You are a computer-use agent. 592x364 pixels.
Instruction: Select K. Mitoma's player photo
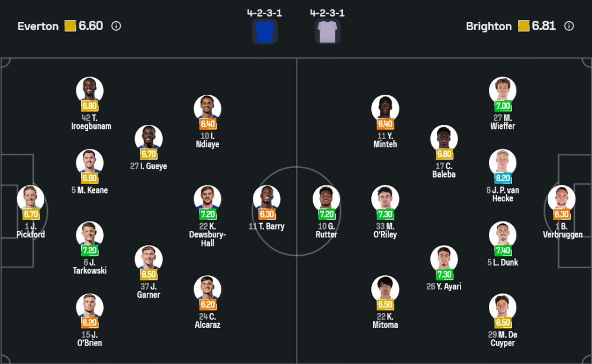[x=385, y=288]
